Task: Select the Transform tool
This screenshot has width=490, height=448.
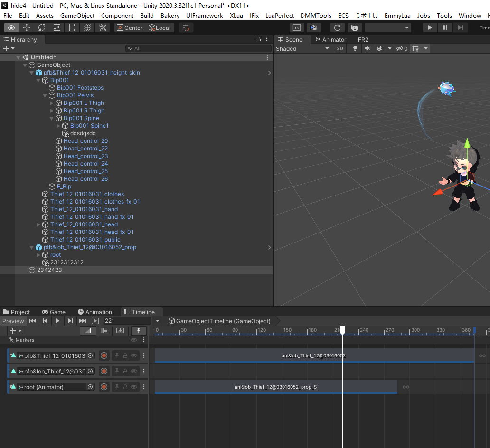Action: (x=87, y=28)
